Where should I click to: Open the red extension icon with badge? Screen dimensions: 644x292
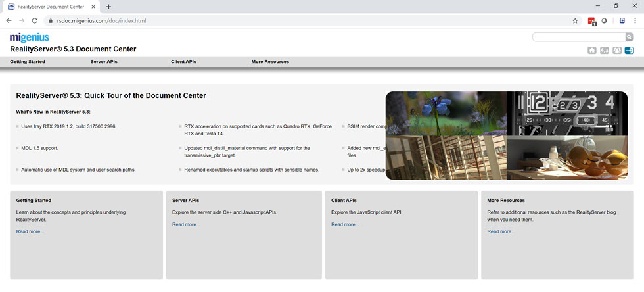coord(592,21)
